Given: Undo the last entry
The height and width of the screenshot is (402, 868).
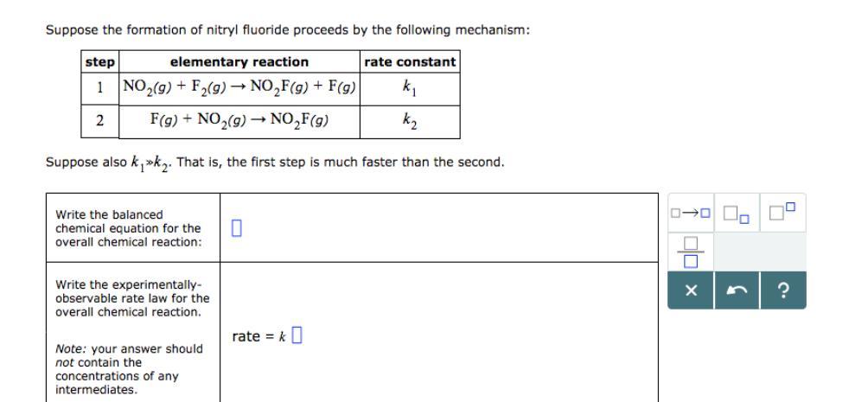Looking at the screenshot, I should (x=737, y=291).
